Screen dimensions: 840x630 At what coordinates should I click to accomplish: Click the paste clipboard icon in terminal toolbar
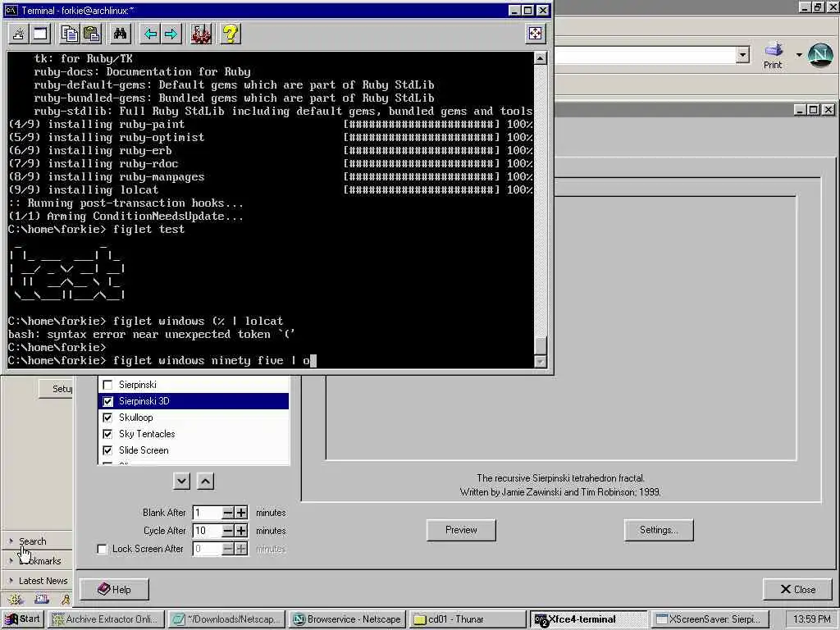coord(92,34)
